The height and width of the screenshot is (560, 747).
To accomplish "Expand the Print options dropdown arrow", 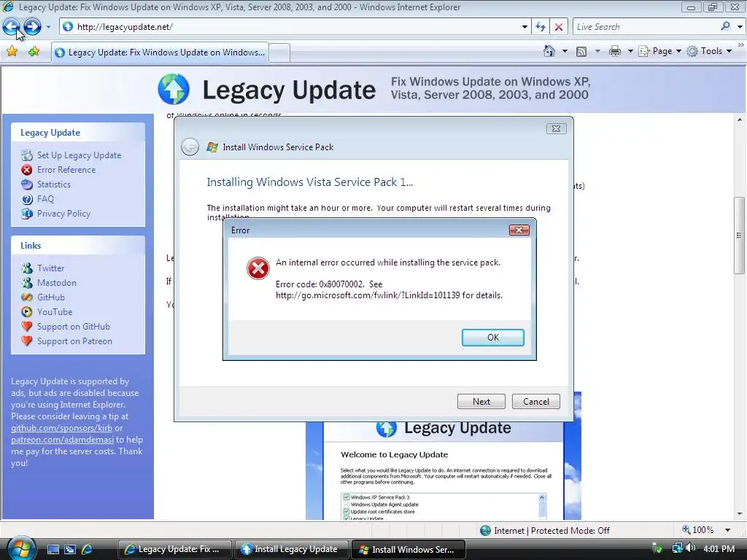I will coord(630,51).
